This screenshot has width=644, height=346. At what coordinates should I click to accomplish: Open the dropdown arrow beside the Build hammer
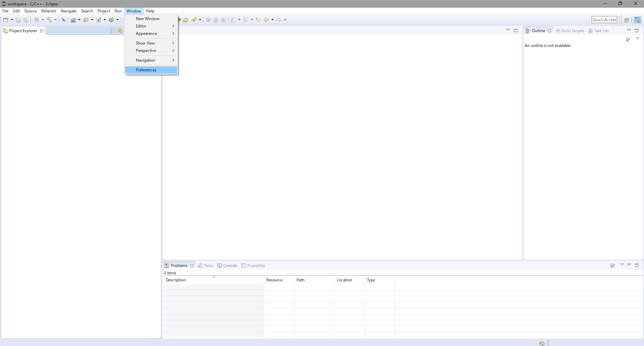click(x=56, y=20)
